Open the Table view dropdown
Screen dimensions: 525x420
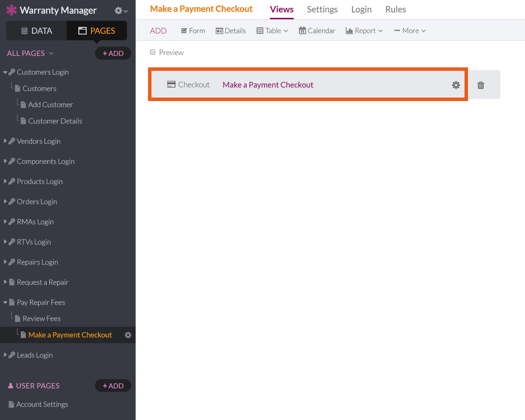272,31
